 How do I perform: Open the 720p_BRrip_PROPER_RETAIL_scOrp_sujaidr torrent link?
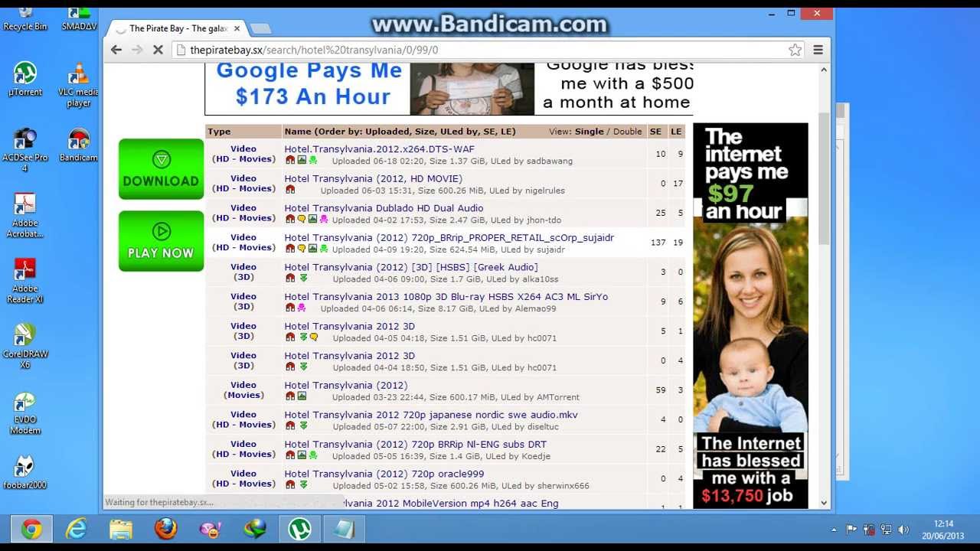click(x=449, y=238)
